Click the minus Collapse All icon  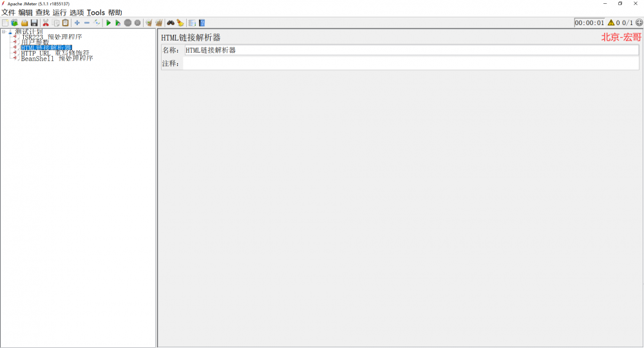(87, 23)
